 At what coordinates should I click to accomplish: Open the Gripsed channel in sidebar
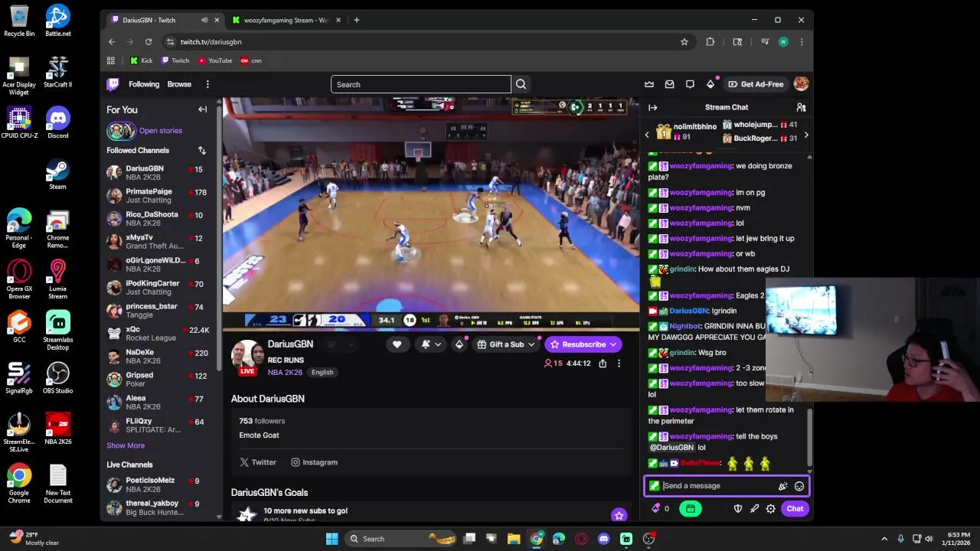point(158,380)
